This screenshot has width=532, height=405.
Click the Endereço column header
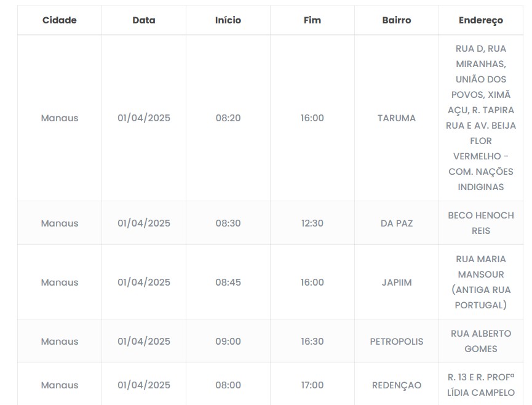coord(481,20)
